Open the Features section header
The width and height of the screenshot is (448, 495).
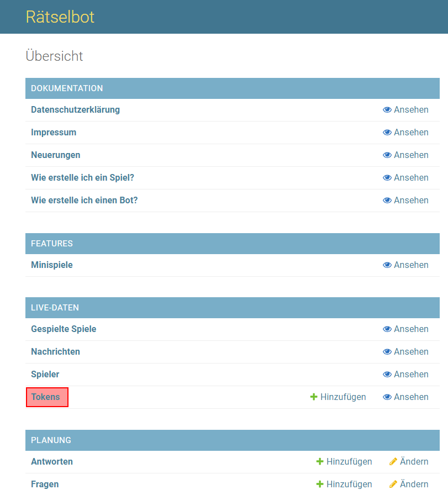[52, 244]
